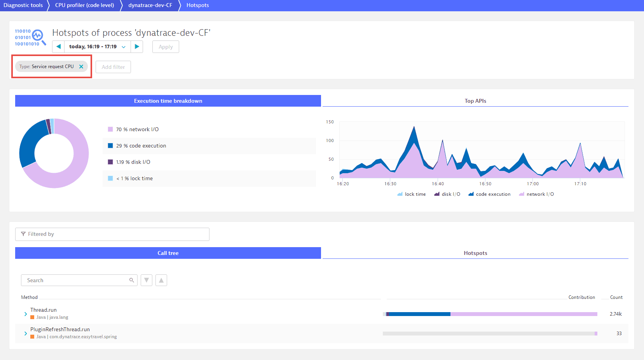Click the network I/O color swatch in breakdown
The height and width of the screenshot is (360, 644).
click(110, 129)
